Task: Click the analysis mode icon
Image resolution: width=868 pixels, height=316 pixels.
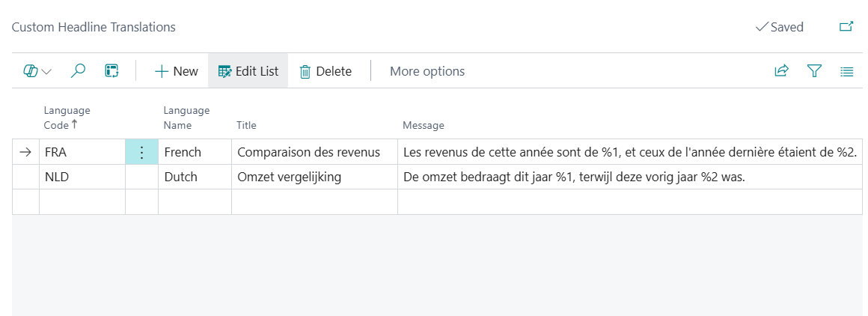Action: pos(111,71)
